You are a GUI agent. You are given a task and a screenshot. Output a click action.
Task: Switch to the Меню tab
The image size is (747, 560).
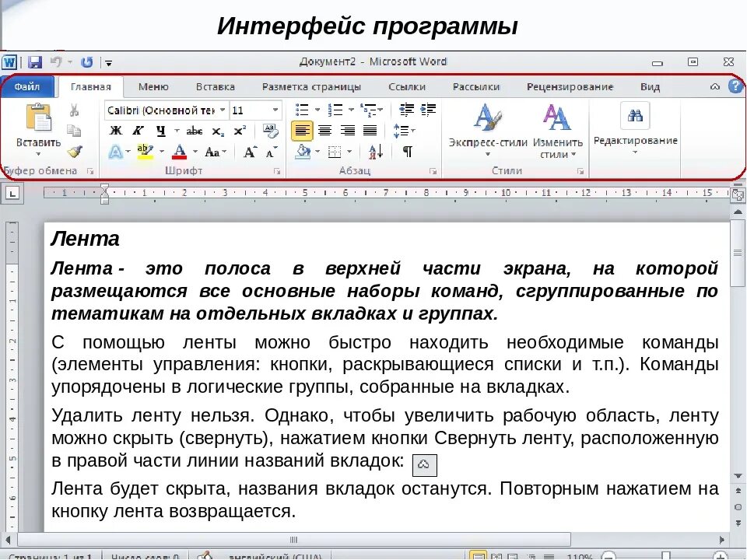[153, 86]
